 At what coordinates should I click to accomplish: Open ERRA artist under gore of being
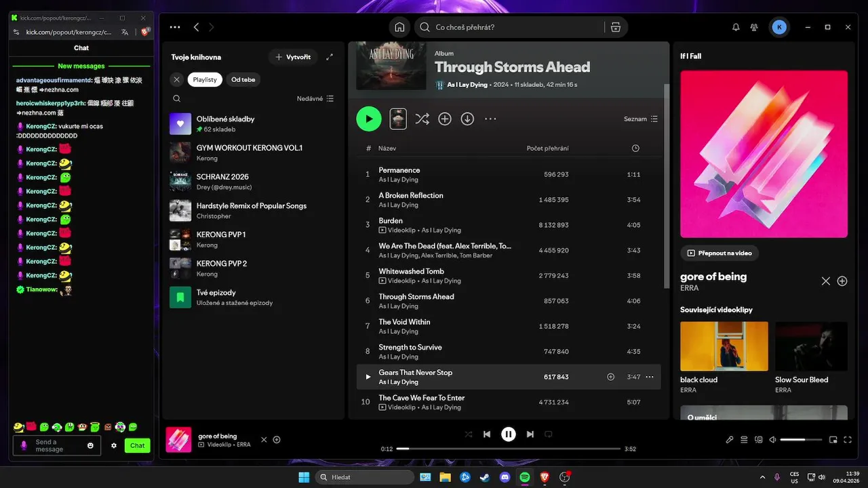[x=690, y=288]
